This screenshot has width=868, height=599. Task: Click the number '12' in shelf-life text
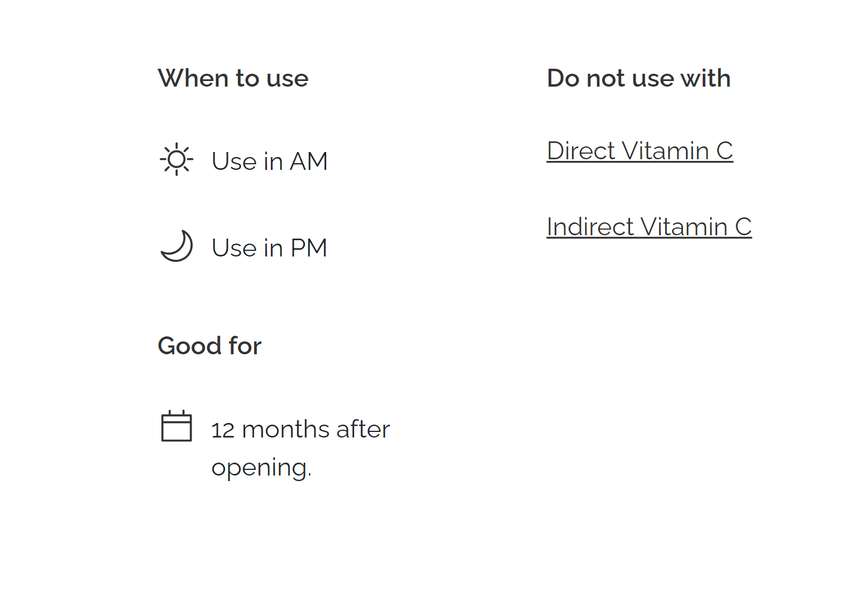click(x=223, y=430)
